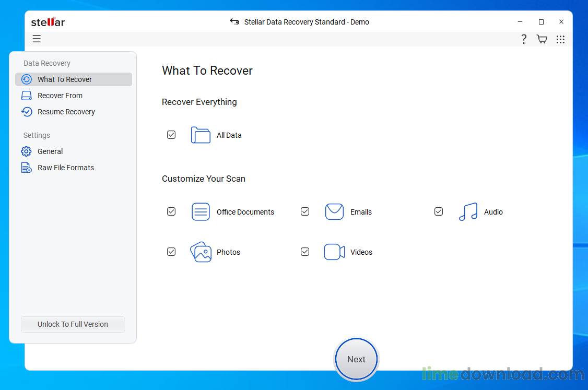Click the Data Recovery section label
The width and height of the screenshot is (588, 390).
[x=47, y=63]
